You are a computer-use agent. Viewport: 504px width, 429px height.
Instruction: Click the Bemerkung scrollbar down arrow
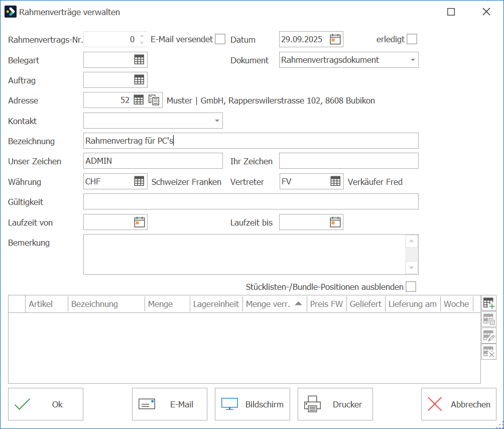pos(412,268)
